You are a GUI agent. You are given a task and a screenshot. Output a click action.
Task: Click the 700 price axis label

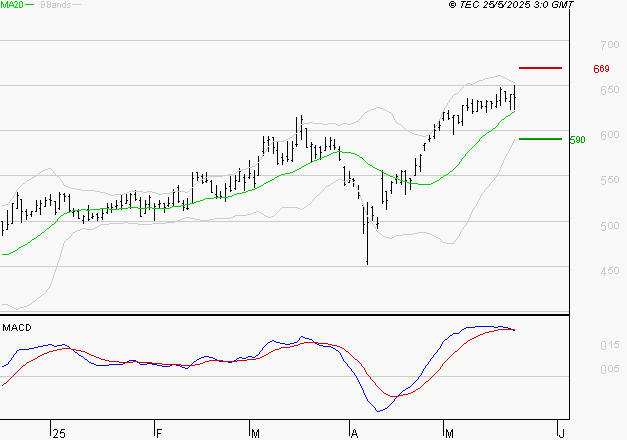[x=580, y=45]
